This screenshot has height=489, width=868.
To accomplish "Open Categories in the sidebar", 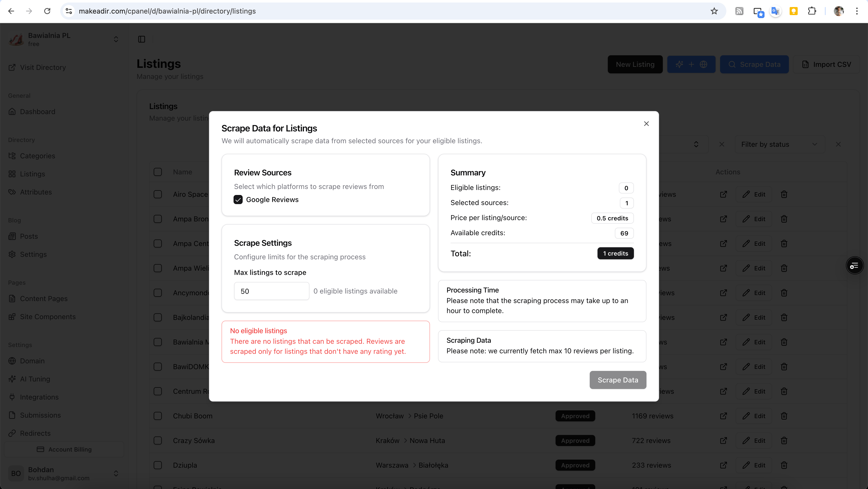I will [37, 156].
